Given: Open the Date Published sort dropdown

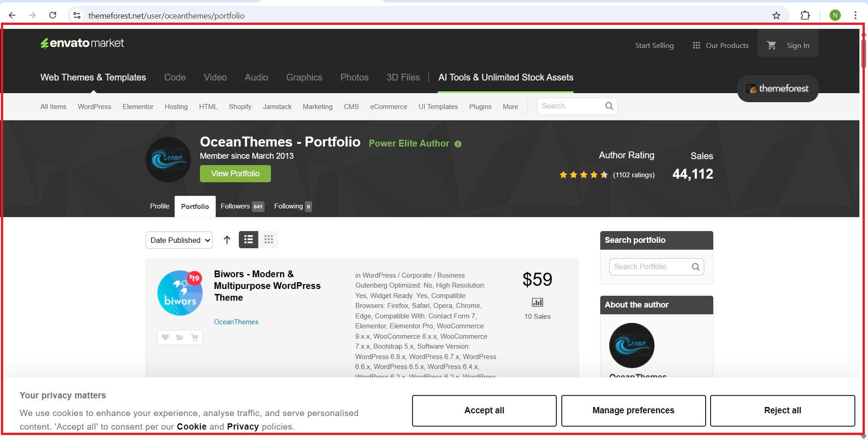Looking at the screenshot, I should tap(179, 240).
